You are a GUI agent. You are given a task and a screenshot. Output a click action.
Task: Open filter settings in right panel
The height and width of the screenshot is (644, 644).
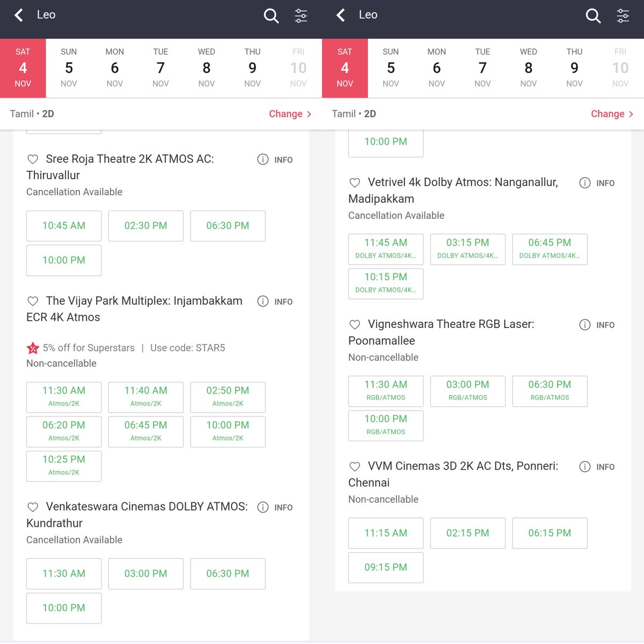point(623,16)
